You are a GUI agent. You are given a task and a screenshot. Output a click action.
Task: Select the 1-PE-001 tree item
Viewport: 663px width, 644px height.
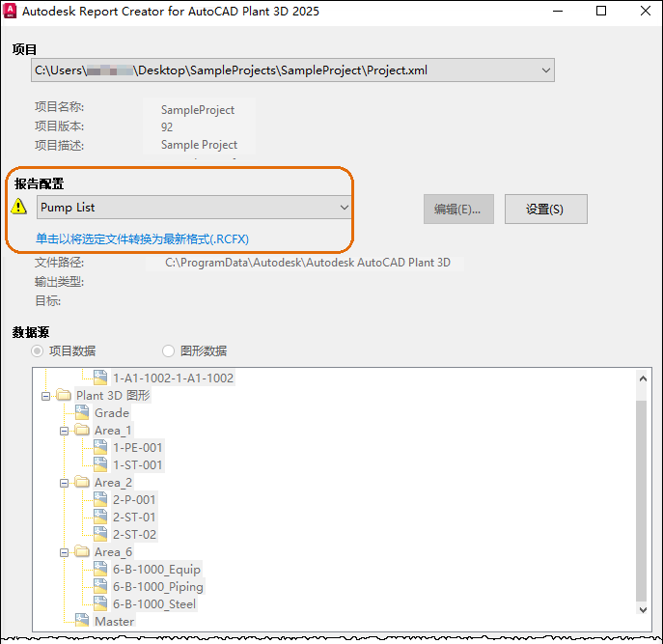[137, 447]
